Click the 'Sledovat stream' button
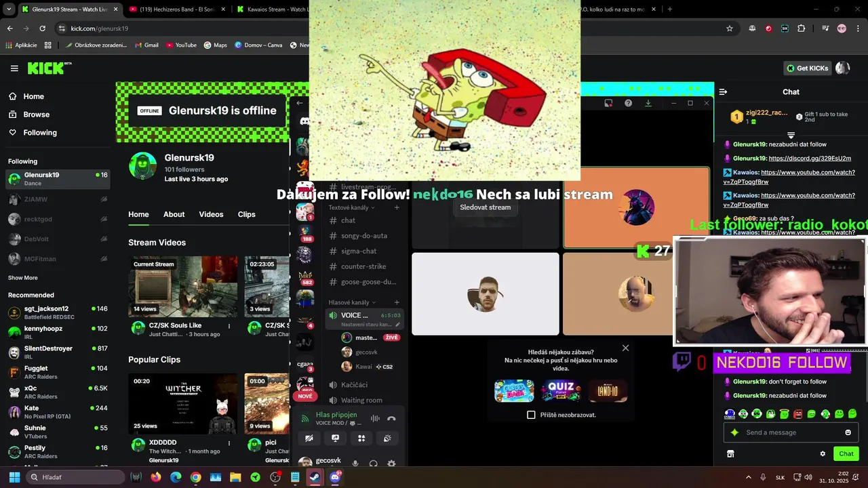This screenshot has width=868, height=488. [486, 207]
